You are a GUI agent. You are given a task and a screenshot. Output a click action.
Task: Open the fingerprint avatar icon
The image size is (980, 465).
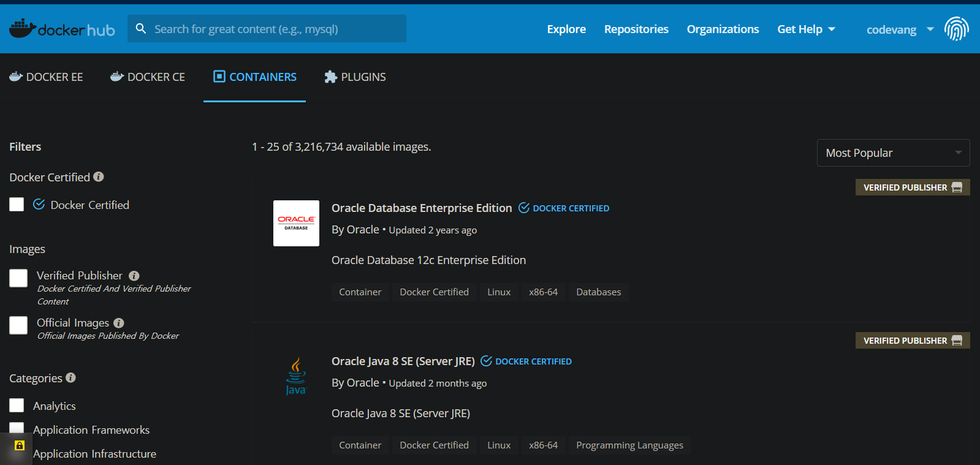tap(956, 29)
